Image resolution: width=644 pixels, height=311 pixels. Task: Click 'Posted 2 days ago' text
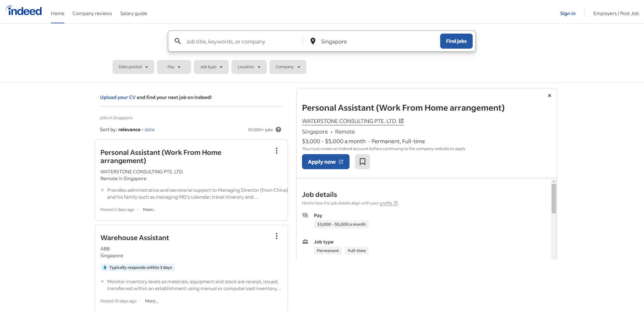[117, 210]
